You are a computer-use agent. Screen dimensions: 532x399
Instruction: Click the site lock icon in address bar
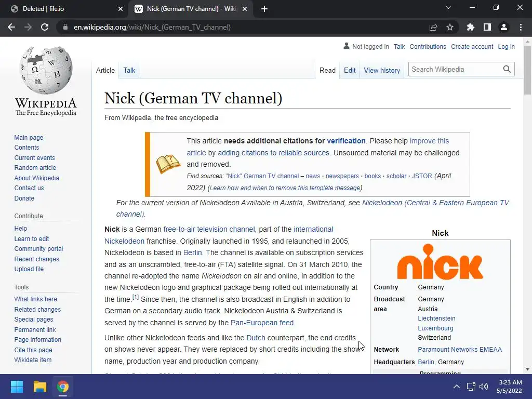[x=65, y=27]
